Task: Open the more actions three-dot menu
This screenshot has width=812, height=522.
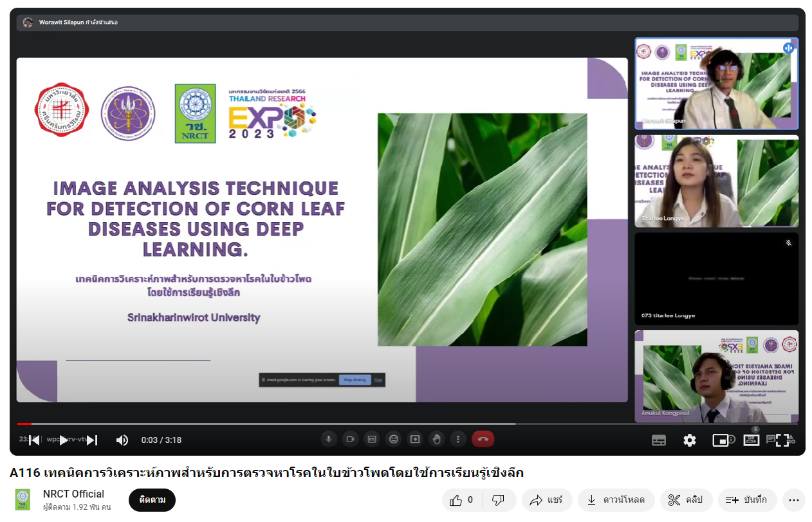Action: tap(793, 500)
